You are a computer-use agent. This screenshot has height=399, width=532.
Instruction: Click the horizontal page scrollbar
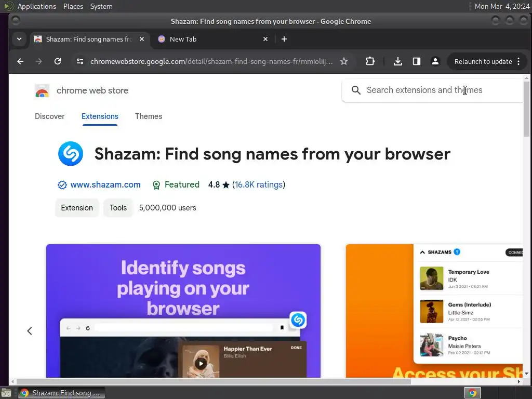point(214,382)
